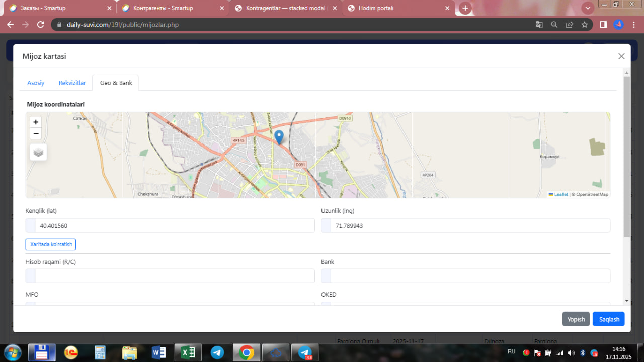644x362 pixels.
Task: Open Excel from the taskbar
Action: (x=188, y=352)
